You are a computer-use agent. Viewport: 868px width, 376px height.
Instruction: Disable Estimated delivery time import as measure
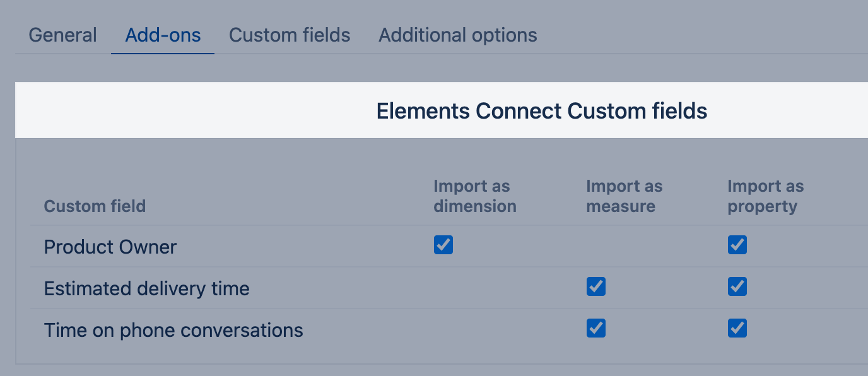[595, 286]
